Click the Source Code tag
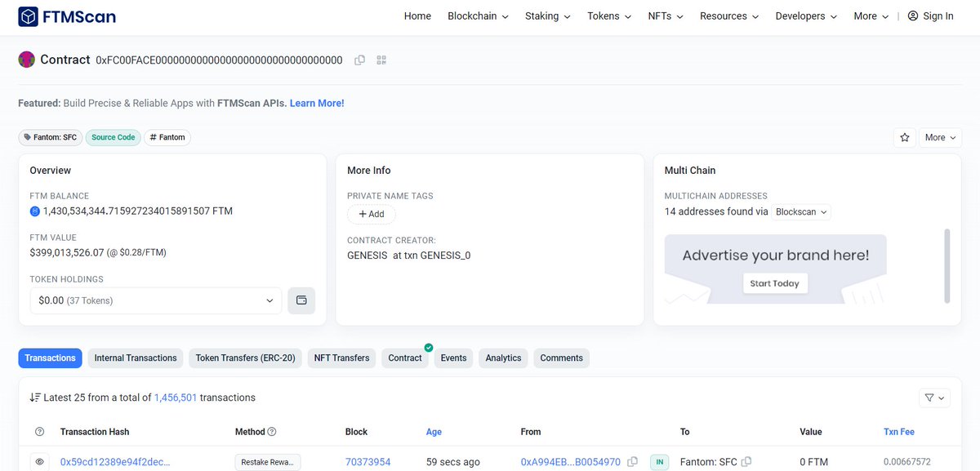 point(114,137)
